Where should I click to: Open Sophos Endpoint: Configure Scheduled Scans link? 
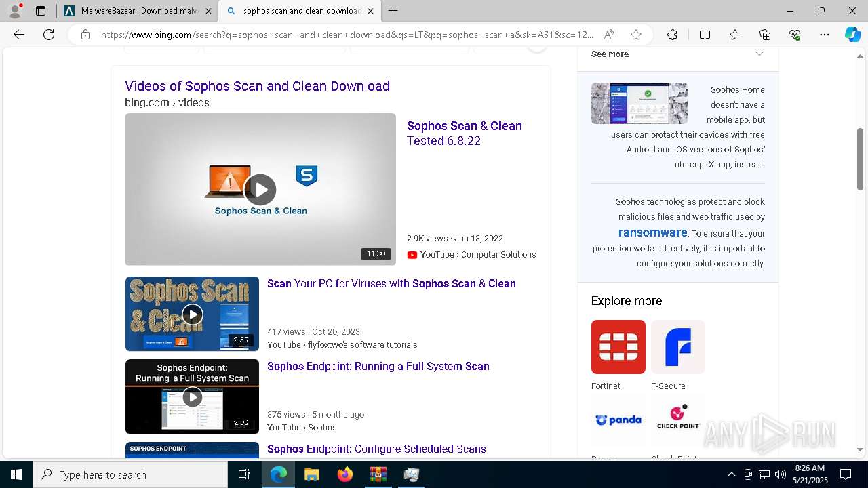[376, 449]
